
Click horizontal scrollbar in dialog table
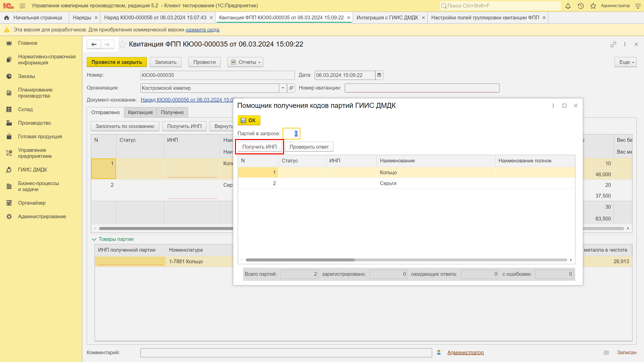tap(300, 260)
